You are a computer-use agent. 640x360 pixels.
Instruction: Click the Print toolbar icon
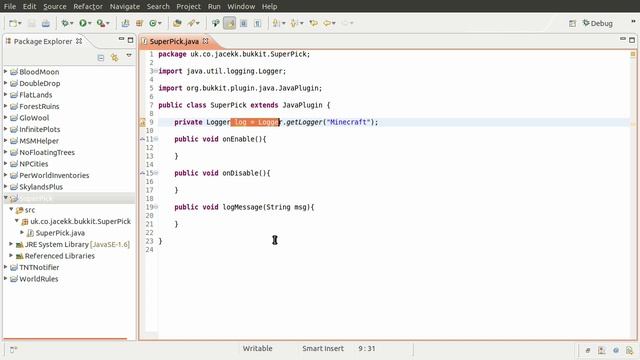coord(46,23)
